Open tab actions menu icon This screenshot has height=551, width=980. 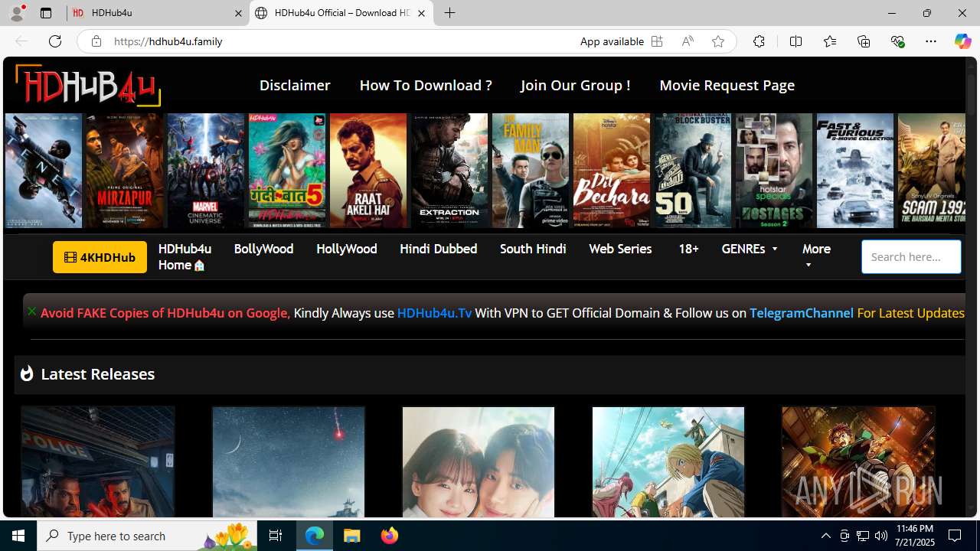click(46, 13)
